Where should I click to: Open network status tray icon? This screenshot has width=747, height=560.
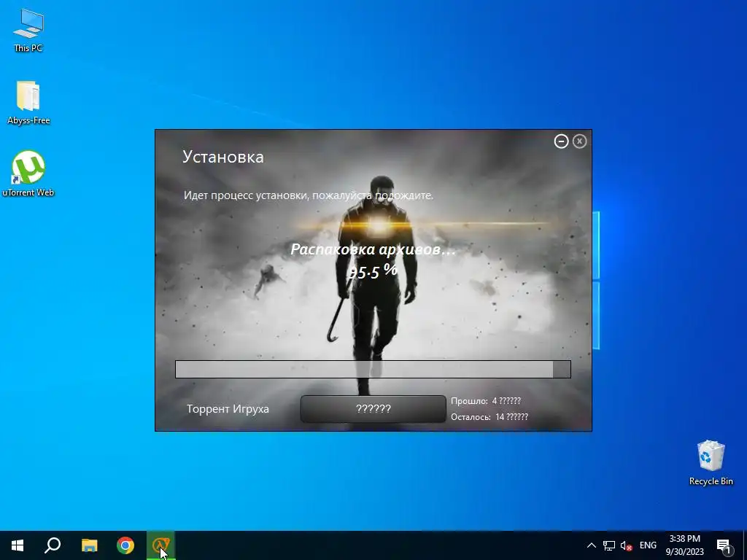[609, 545]
